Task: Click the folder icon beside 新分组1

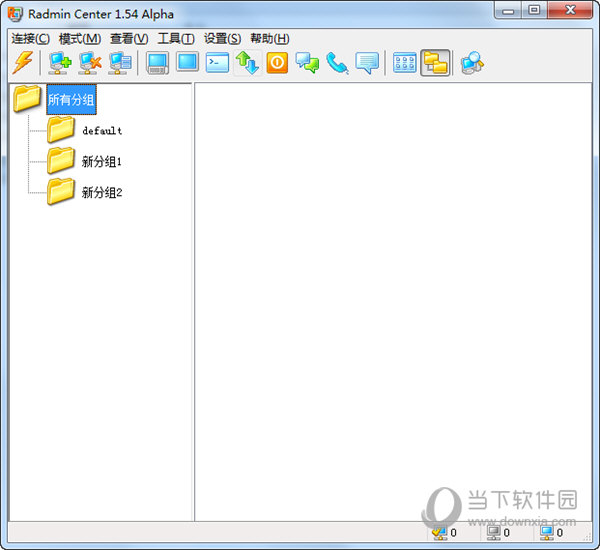Action: [61, 160]
